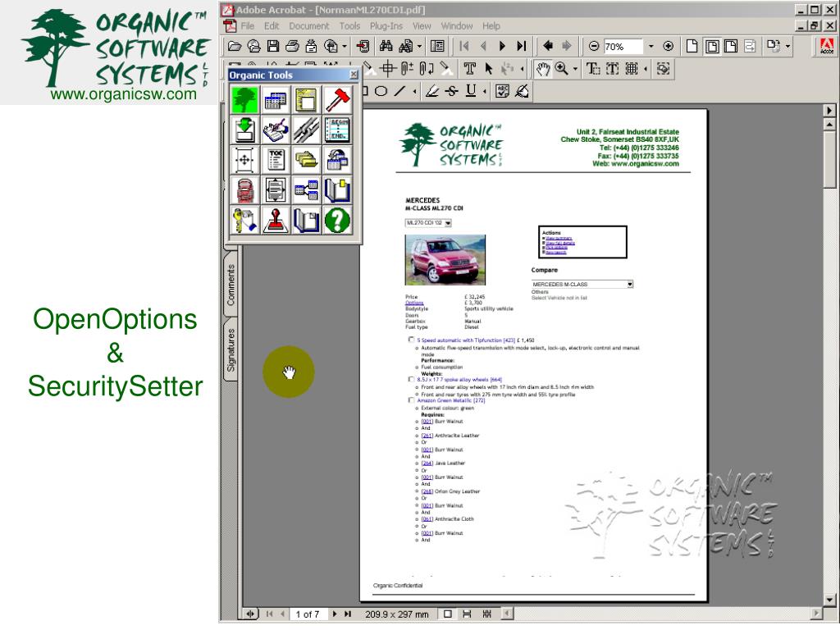Screen dimensions: 840x630
Task: Click the open book with bookmark icon
Action: point(337,189)
